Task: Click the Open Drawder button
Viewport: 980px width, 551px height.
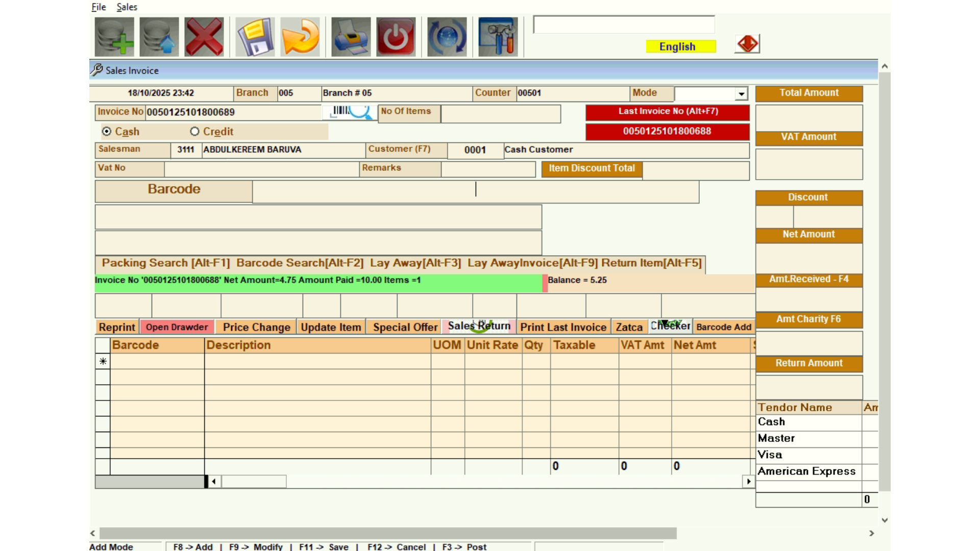Action: point(177,327)
